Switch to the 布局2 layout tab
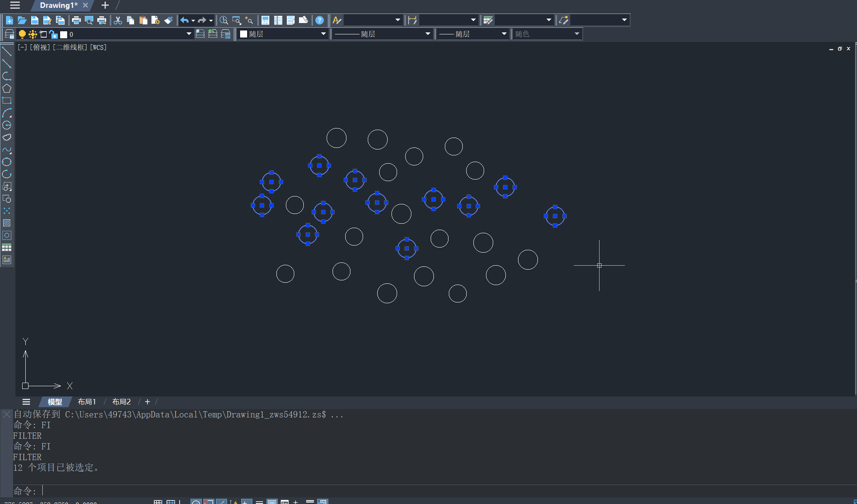The width and height of the screenshot is (857, 504). coord(121,402)
